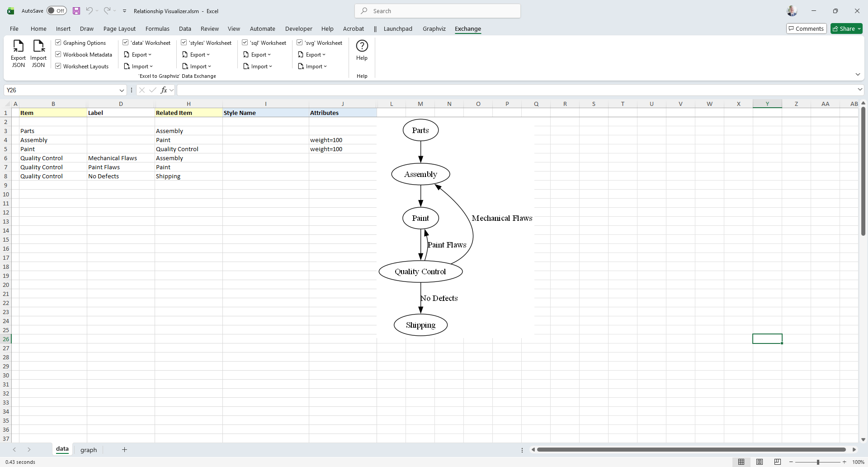This screenshot has width=868, height=467.
Task: Uncheck the Graphing Options checkbox
Action: (x=58, y=43)
